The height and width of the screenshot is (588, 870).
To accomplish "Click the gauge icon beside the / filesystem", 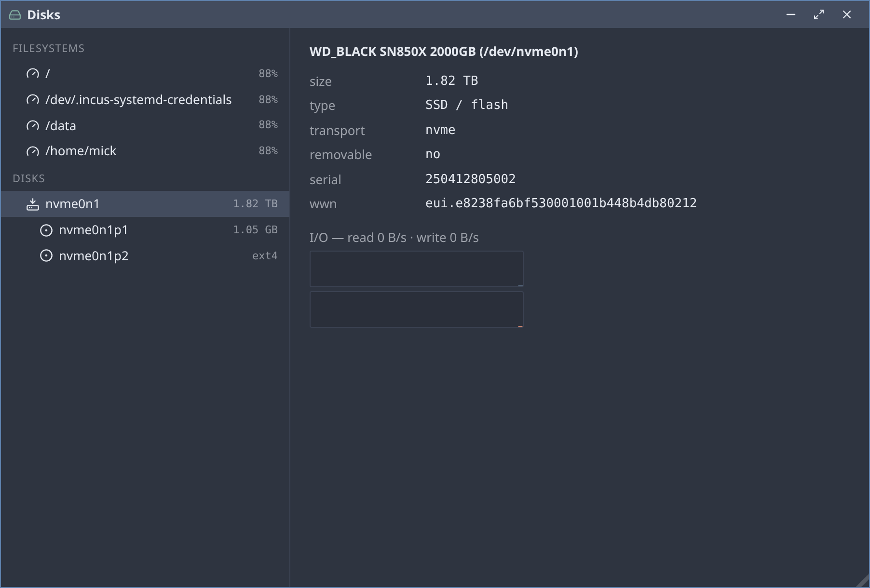I will [x=33, y=74].
